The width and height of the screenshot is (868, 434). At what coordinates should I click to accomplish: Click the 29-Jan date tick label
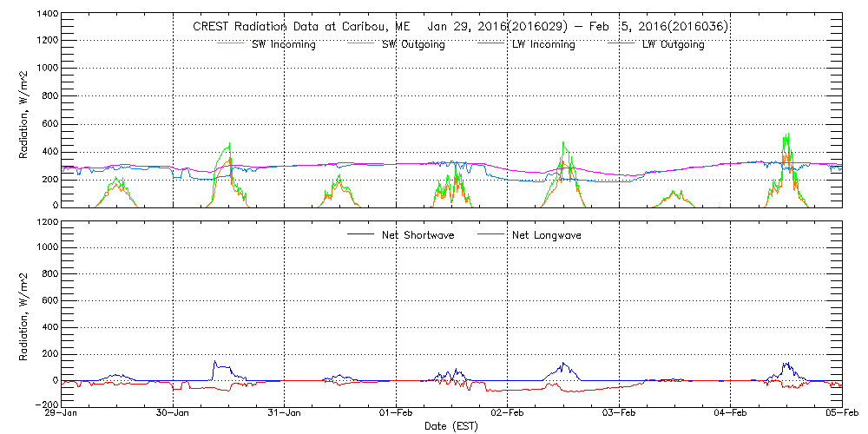coord(62,414)
